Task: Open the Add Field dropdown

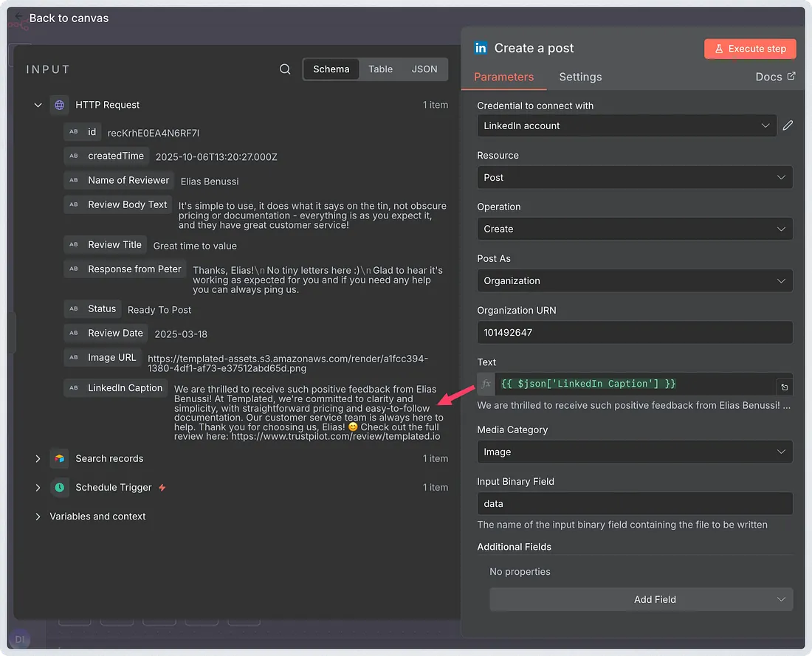Action: click(x=641, y=600)
